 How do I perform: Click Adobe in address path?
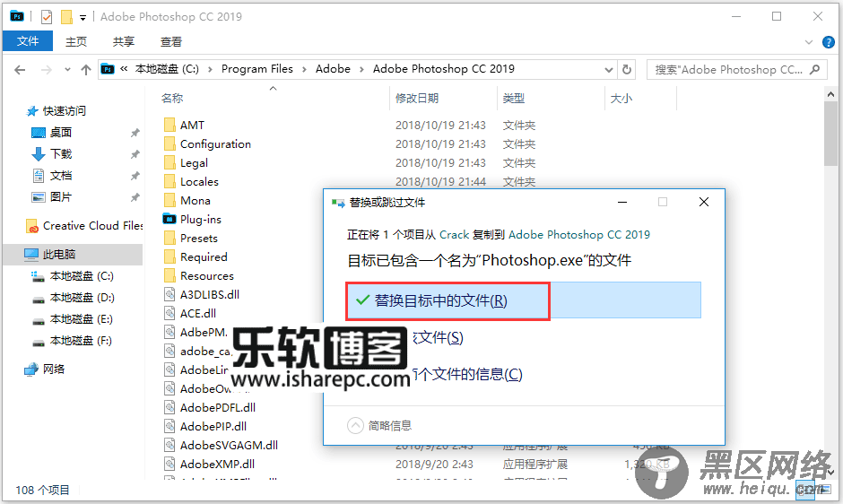tap(333, 69)
